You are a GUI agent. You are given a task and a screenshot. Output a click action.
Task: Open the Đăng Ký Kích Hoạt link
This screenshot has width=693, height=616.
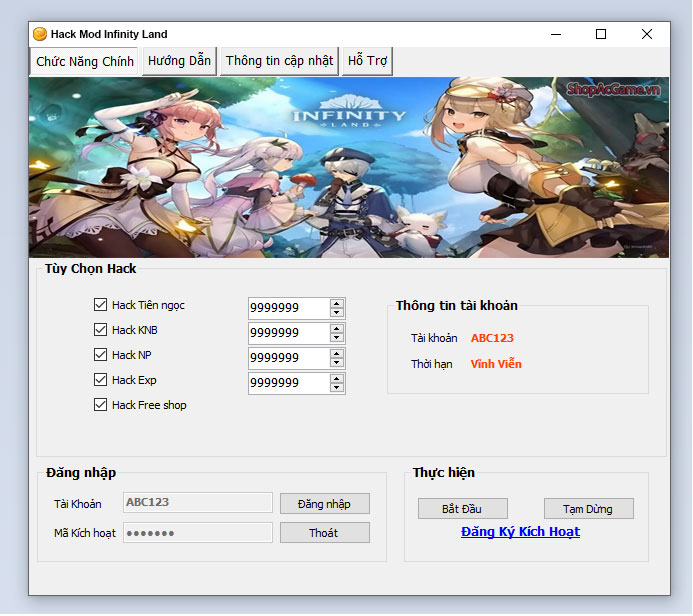point(520,532)
